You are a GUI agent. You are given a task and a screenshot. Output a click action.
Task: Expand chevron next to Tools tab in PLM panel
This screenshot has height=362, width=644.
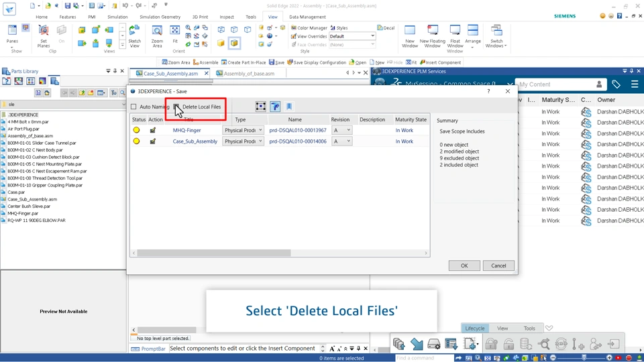pos(549,328)
